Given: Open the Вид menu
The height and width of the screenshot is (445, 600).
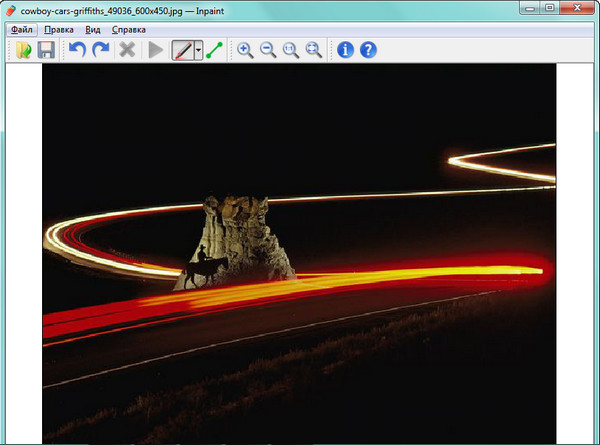Looking at the screenshot, I should [x=93, y=29].
